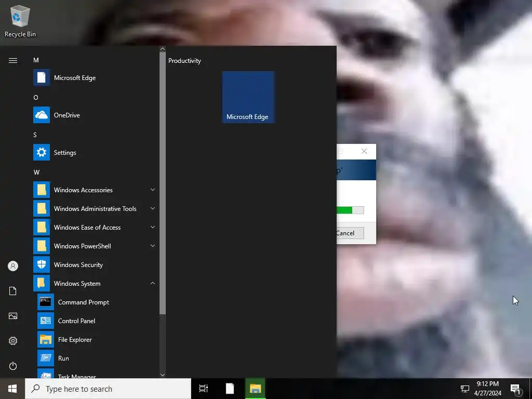Expand the Start menu hamburger button
532x399 pixels.
click(x=13, y=60)
